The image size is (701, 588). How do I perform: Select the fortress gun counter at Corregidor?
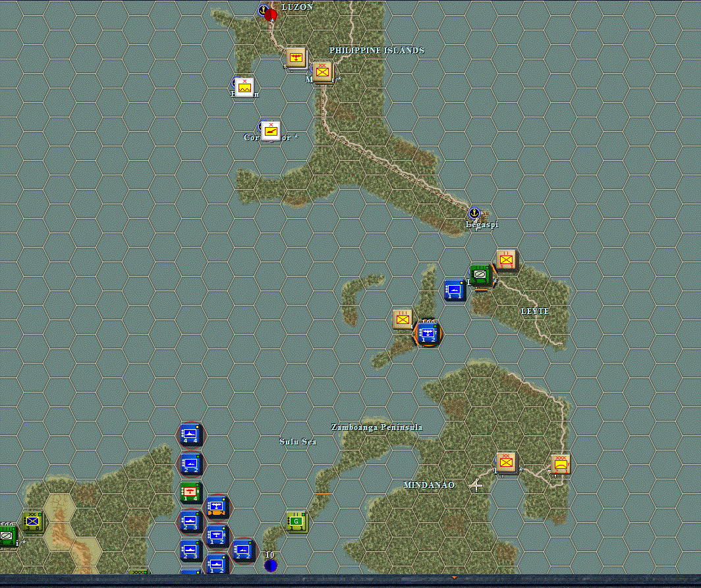[x=271, y=130]
